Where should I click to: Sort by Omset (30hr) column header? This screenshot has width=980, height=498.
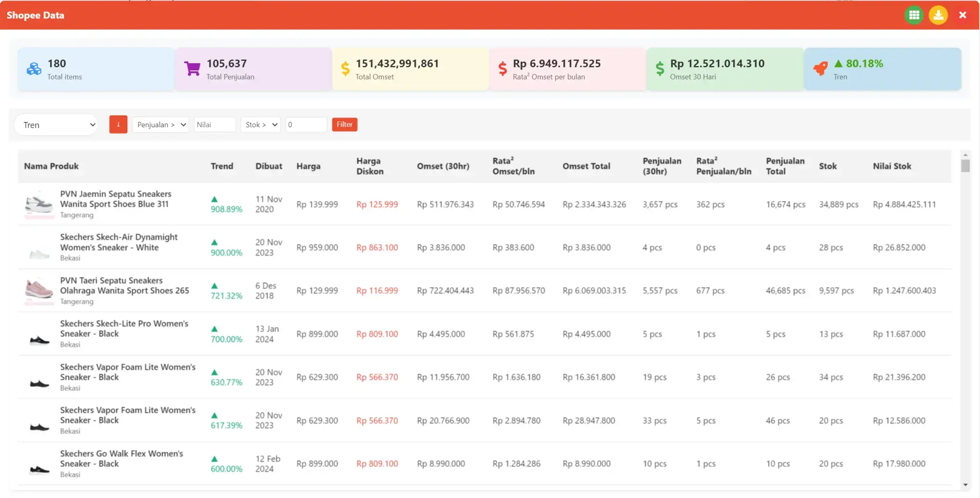pyautogui.click(x=443, y=166)
